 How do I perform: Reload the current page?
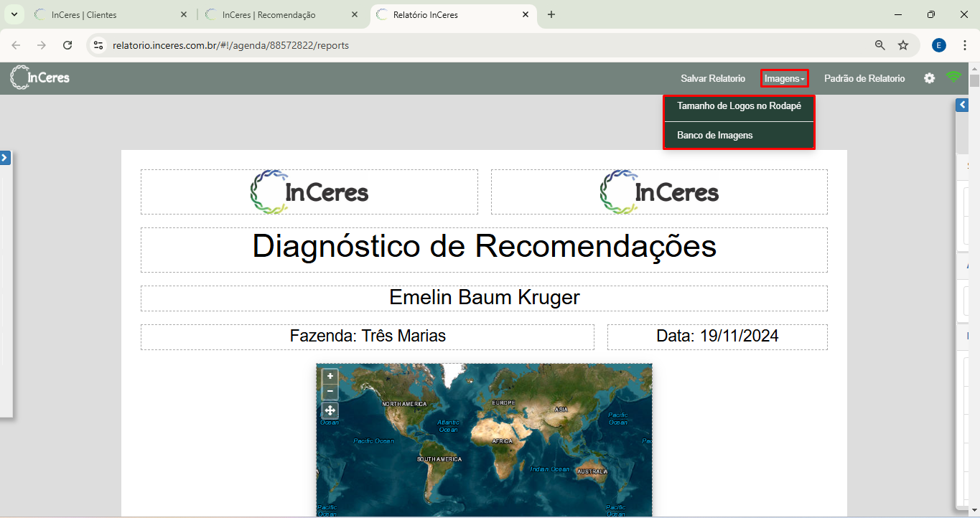click(x=67, y=45)
